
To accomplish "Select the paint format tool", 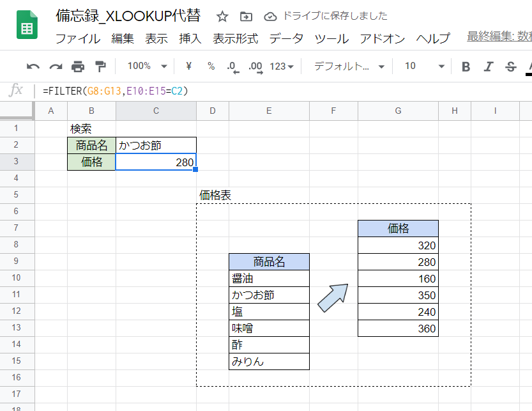I will tap(100, 66).
